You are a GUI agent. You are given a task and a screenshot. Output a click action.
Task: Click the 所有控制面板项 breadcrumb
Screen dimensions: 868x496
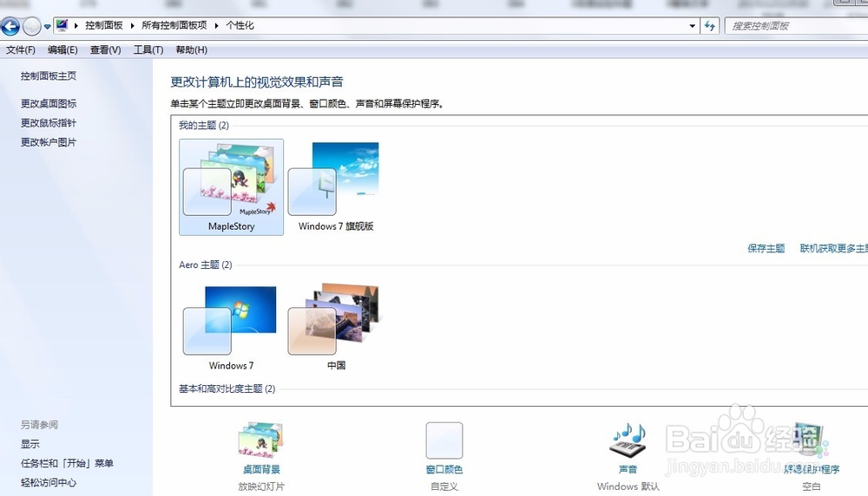coord(174,25)
